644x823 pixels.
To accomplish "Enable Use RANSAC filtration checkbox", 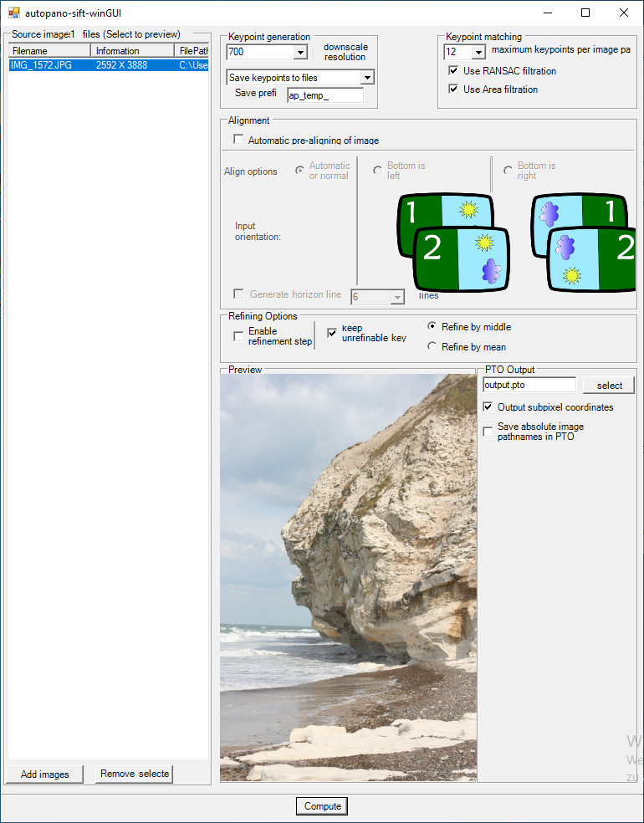I will [x=453, y=71].
